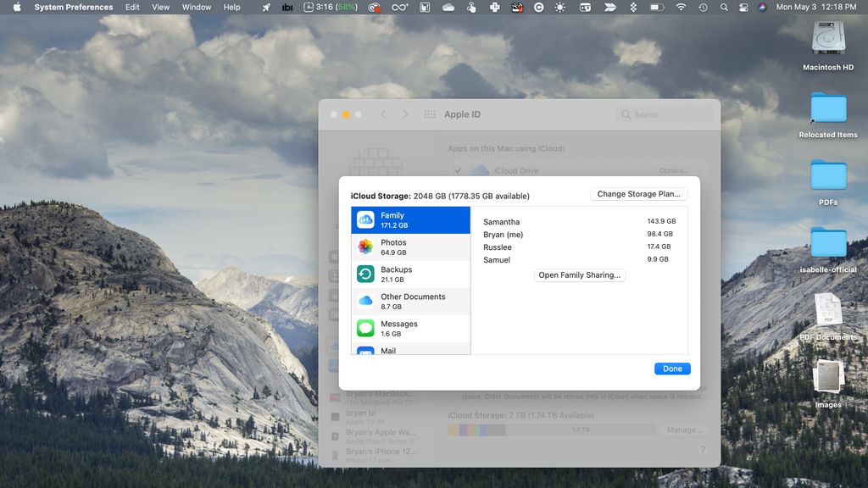This screenshot has height=488, width=868.
Task: Open the Show All preferences grid icon
Action: [x=431, y=114]
